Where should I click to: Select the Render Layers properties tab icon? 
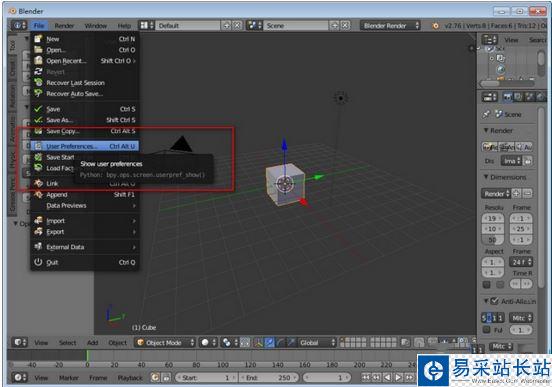518,97
